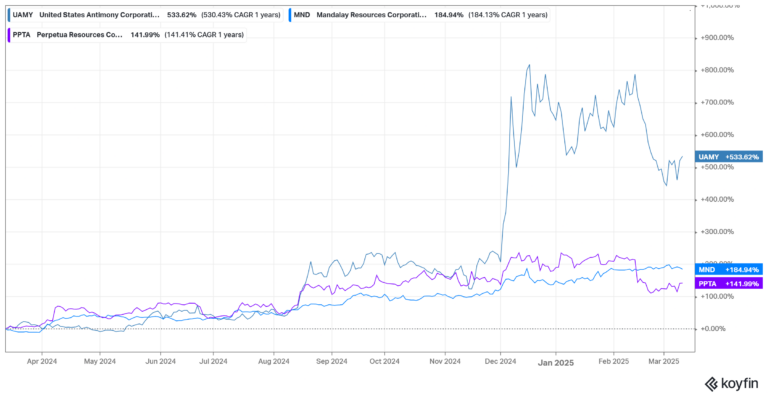Screen dimensions: 768x397
Task: Click the Jan 2025 axis label
Action: pos(555,363)
